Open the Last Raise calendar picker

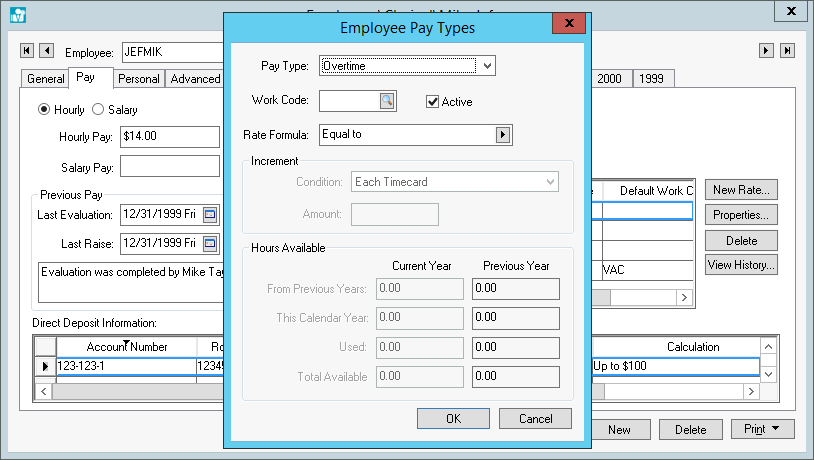coord(210,243)
